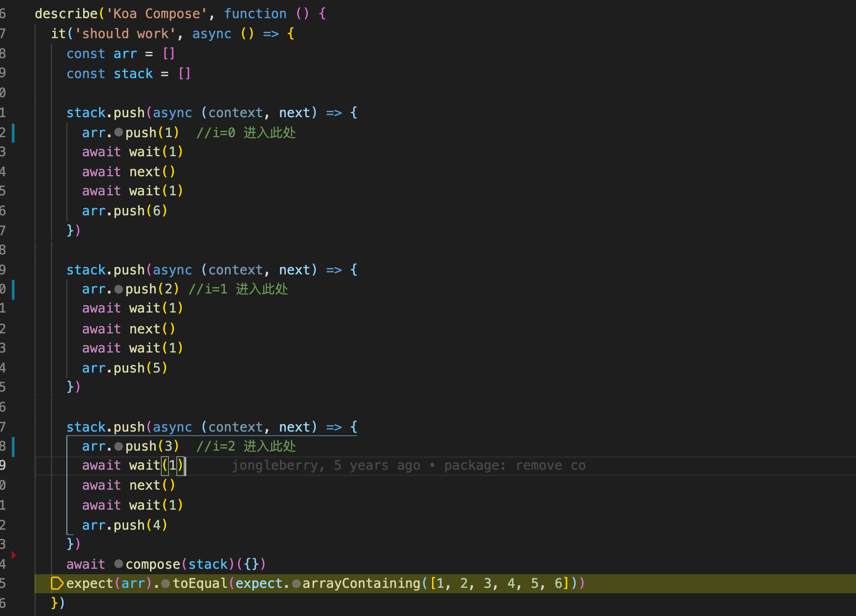This screenshot has height=616, width=856.
Task: Click the git blame annotation by jongleberry
Action: point(409,466)
